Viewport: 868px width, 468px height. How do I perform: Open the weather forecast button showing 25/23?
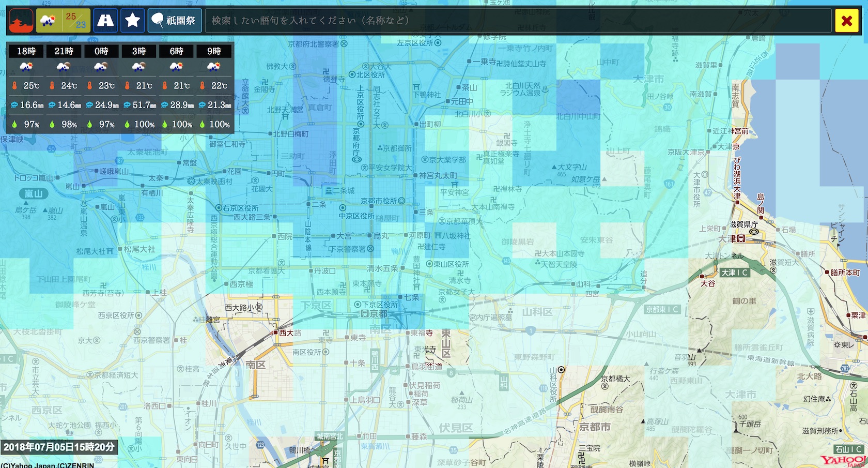tap(63, 21)
